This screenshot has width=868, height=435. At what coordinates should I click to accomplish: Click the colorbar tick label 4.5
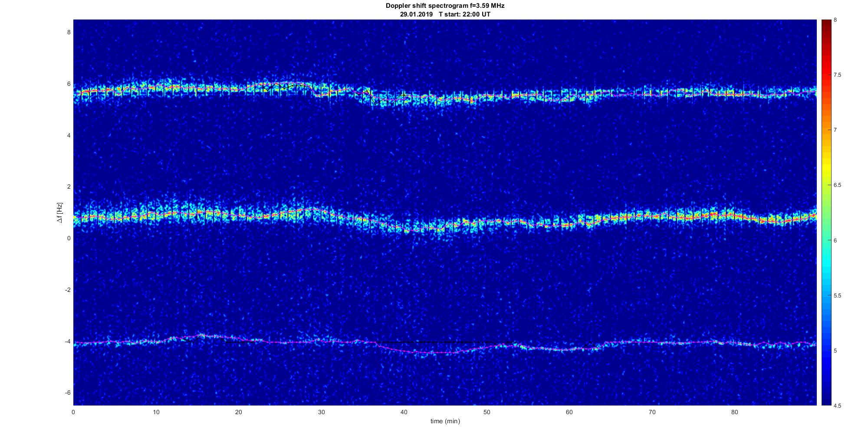(x=838, y=406)
